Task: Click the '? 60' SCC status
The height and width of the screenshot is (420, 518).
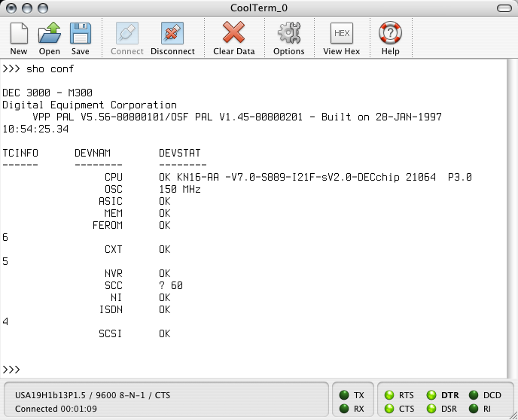Action: [171, 285]
